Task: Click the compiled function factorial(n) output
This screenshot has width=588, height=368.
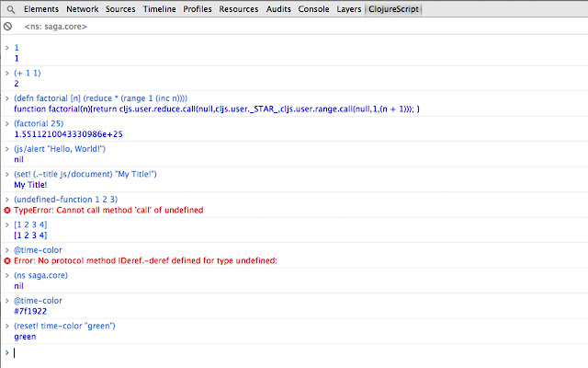Action: (217, 109)
